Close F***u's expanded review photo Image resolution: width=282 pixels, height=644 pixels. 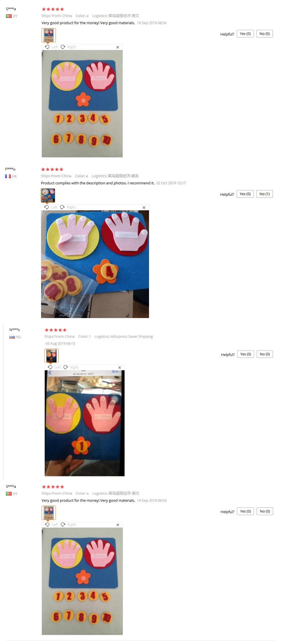tap(144, 207)
